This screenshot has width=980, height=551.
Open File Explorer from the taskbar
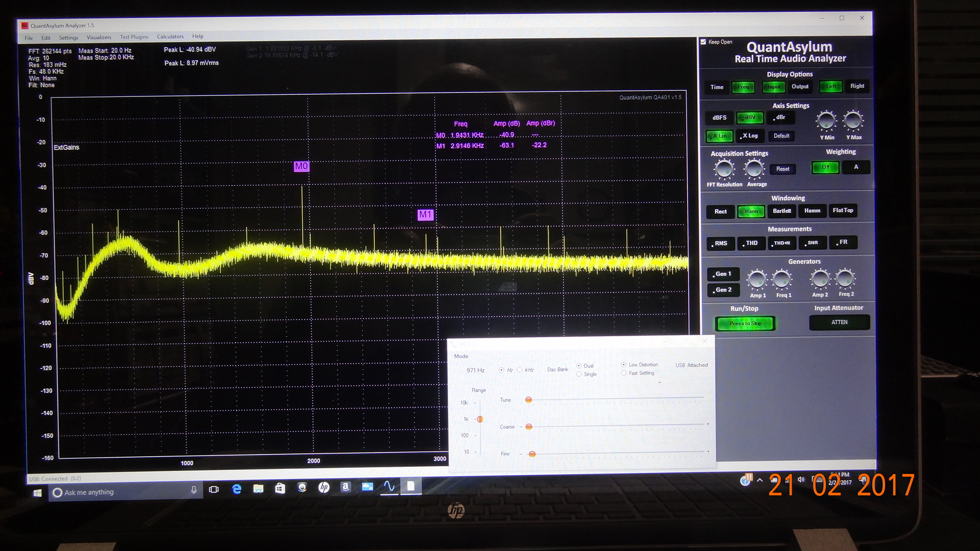(258, 488)
